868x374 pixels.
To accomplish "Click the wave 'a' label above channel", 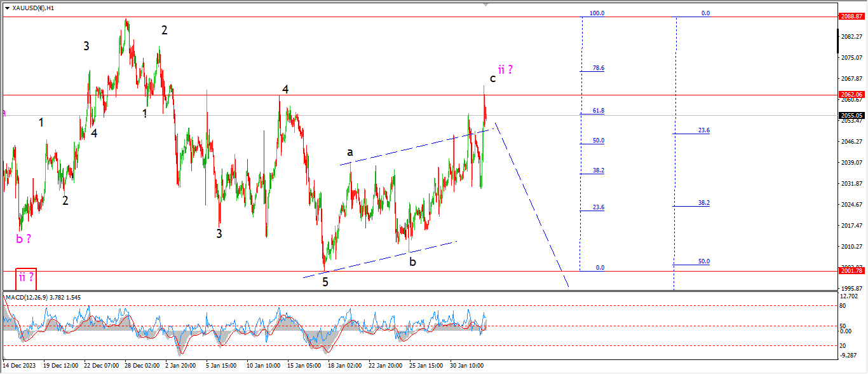I will 349,152.
